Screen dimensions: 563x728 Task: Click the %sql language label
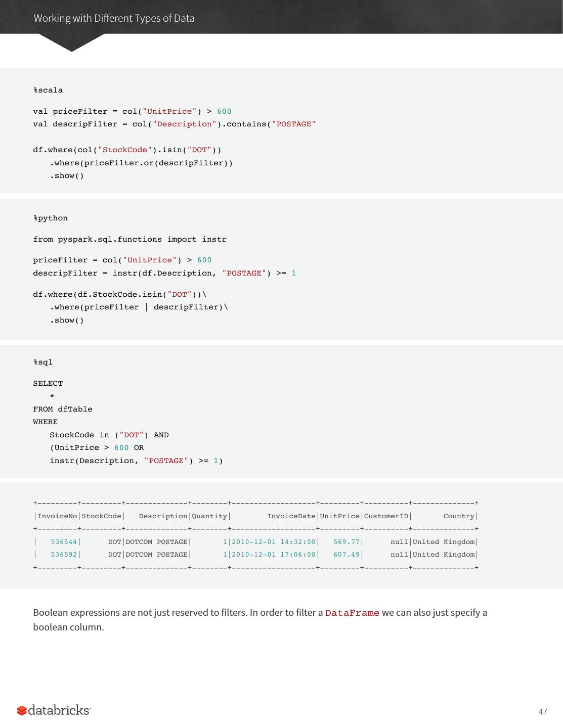pos(43,362)
